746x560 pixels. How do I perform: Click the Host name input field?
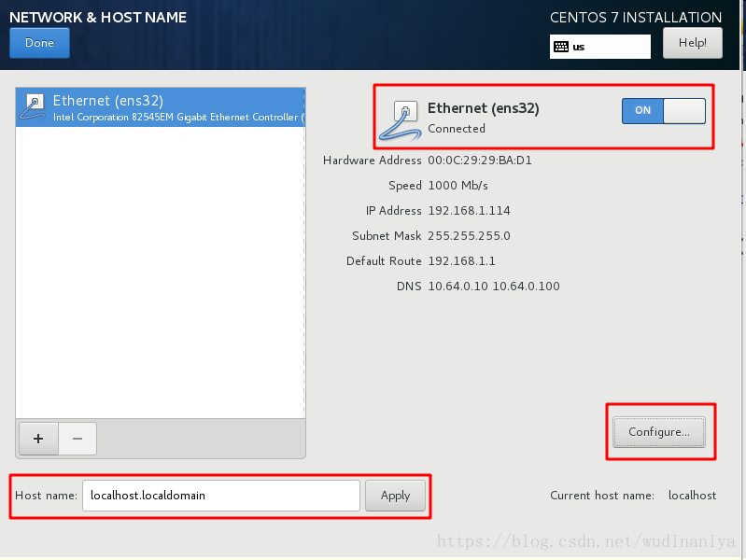click(221, 496)
